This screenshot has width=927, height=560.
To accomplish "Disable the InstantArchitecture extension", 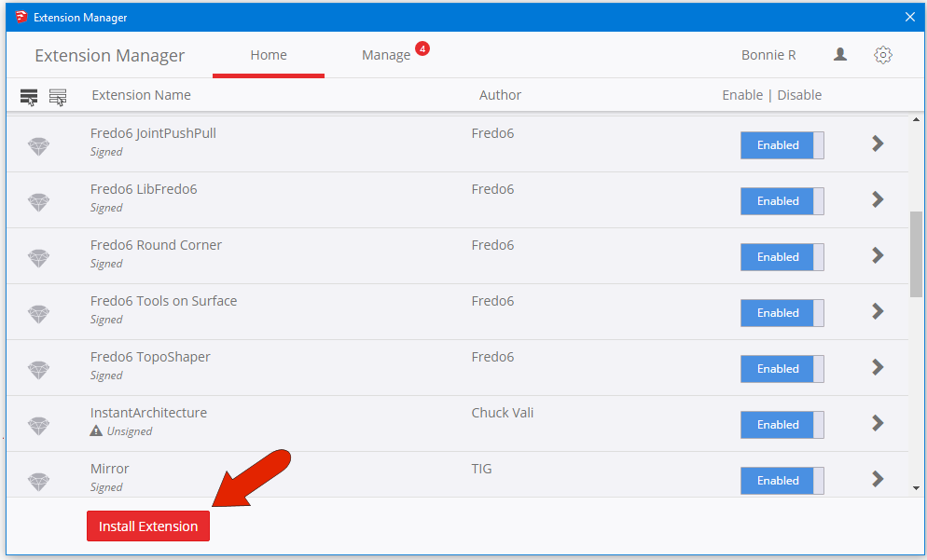I will [x=782, y=425].
